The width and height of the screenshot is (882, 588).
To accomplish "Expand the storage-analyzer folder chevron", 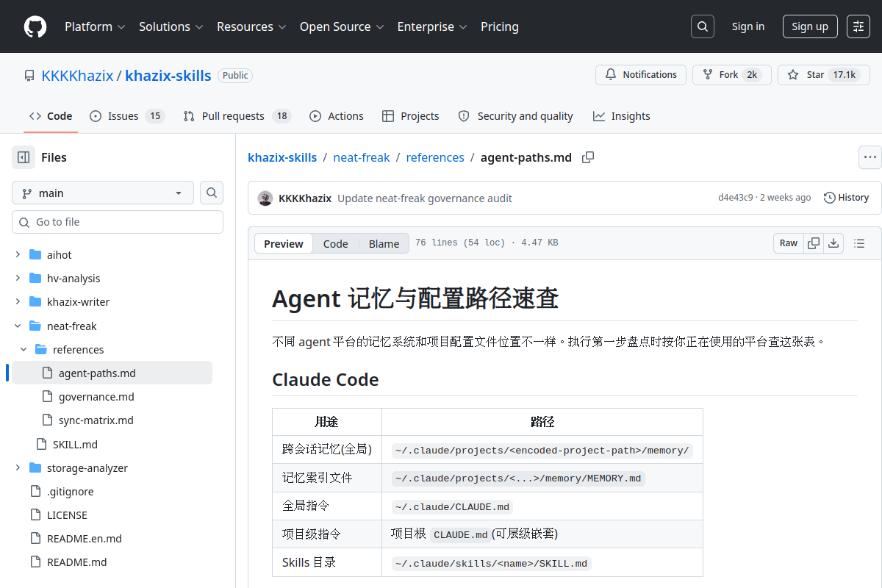I will (x=18, y=468).
